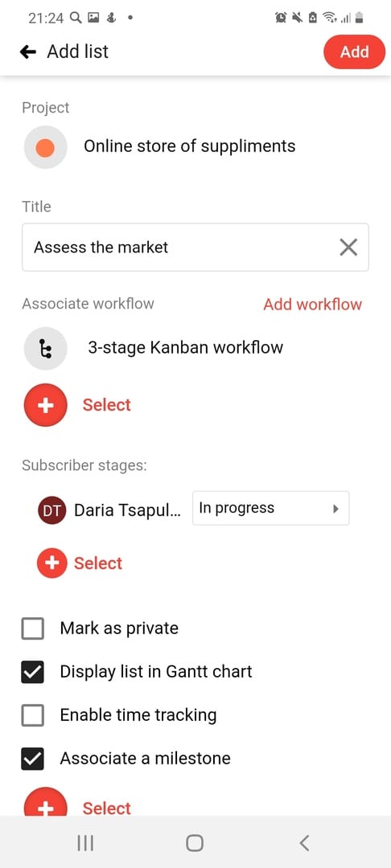Image resolution: width=391 pixels, height=868 pixels.
Task: Tap the plus icon under Associate workflow
Action: click(x=45, y=405)
